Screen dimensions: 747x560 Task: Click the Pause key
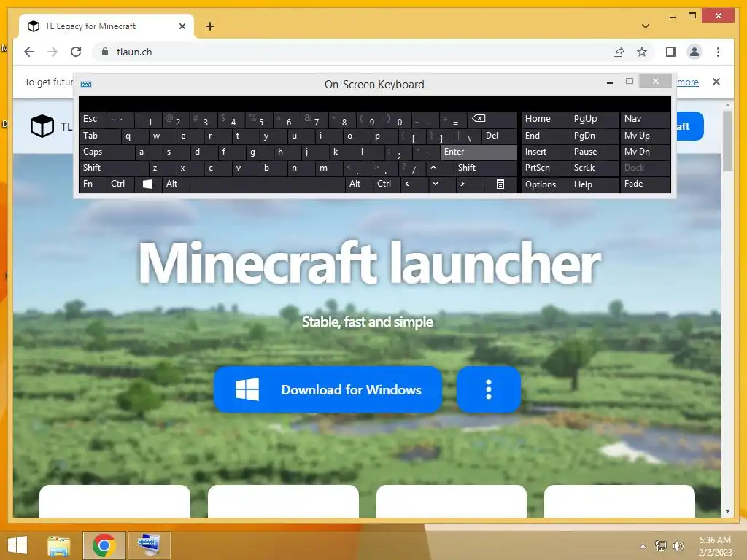594,152
